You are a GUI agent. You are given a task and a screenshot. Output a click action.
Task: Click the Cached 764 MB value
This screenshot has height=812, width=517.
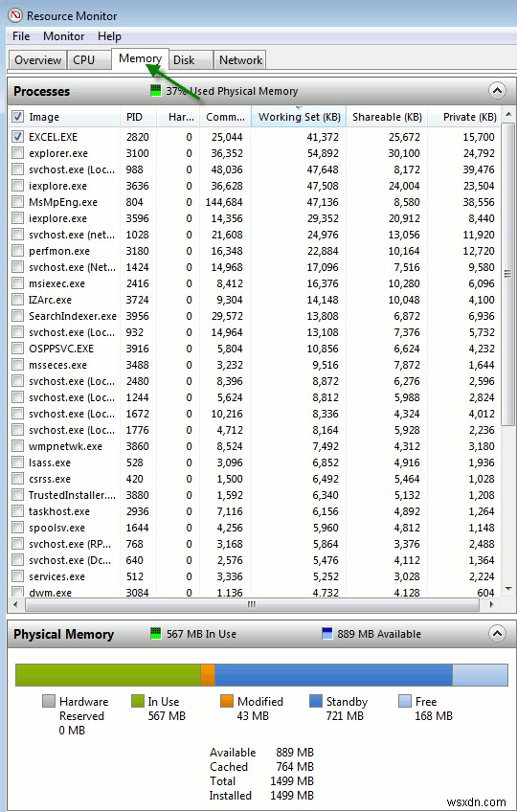pos(295,766)
